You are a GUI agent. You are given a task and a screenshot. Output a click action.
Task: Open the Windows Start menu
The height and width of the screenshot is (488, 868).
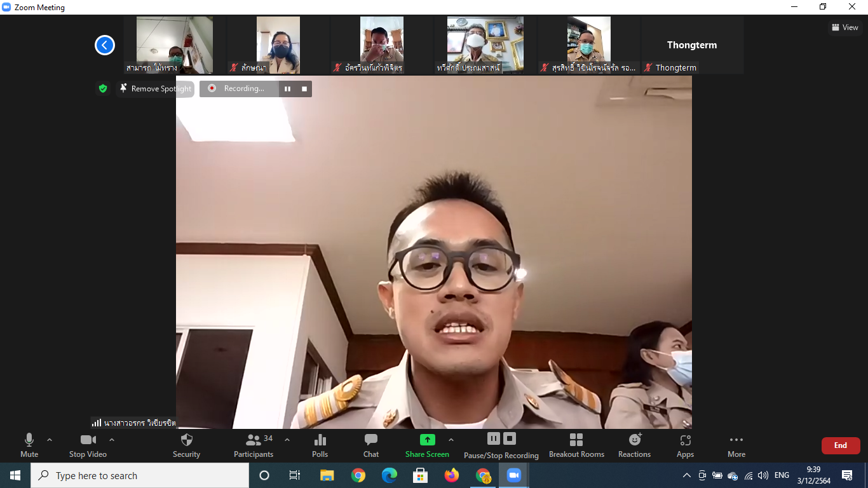[15, 475]
